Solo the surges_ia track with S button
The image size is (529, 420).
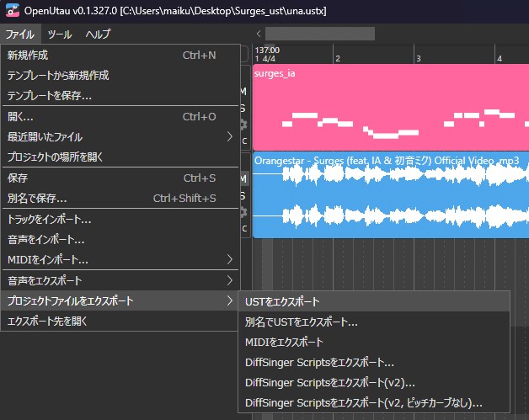click(x=243, y=109)
